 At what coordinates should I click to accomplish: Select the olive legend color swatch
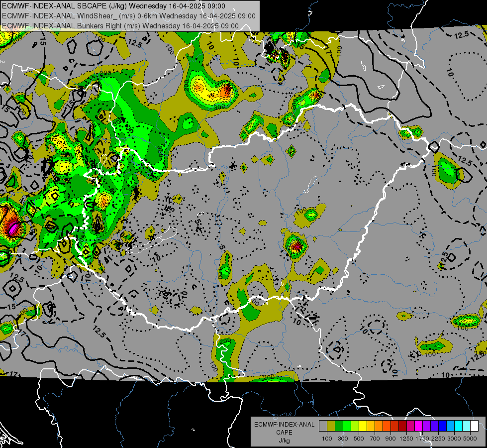331,426
